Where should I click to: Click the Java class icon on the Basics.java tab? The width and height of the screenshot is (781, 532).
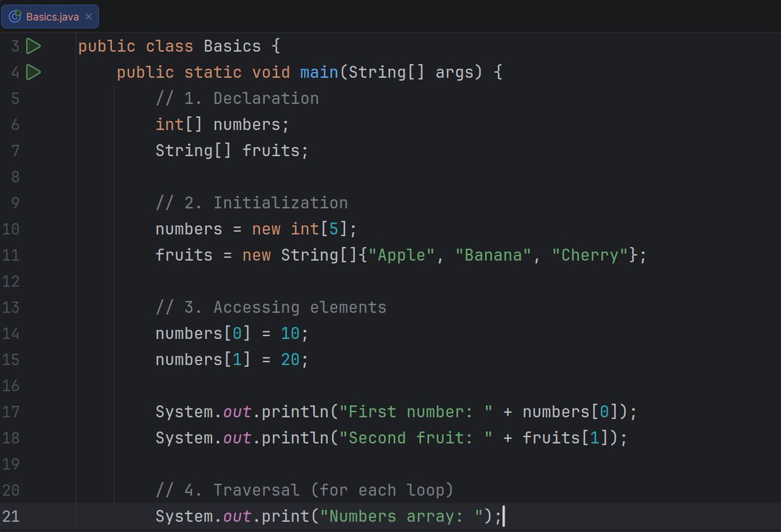[x=14, y=16]
